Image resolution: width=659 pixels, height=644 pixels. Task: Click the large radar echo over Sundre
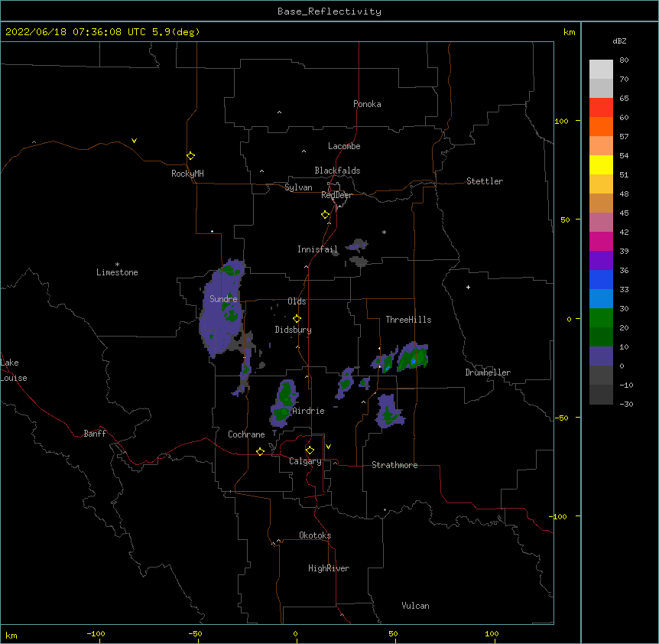click(222, 309)
